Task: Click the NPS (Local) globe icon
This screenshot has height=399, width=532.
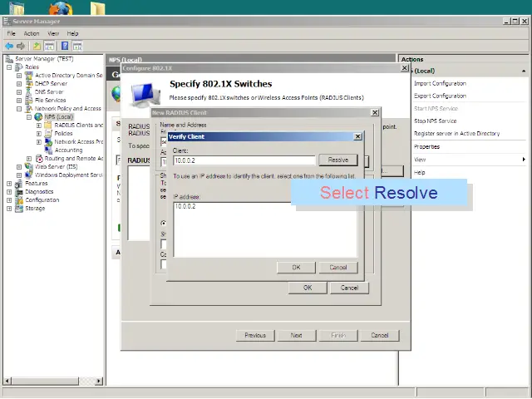Action: point(38,116)
